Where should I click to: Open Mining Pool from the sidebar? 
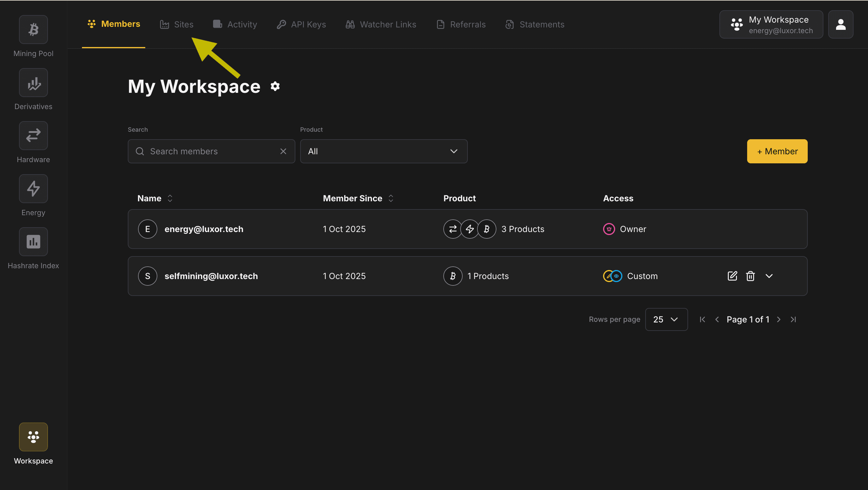click(33, 30)
